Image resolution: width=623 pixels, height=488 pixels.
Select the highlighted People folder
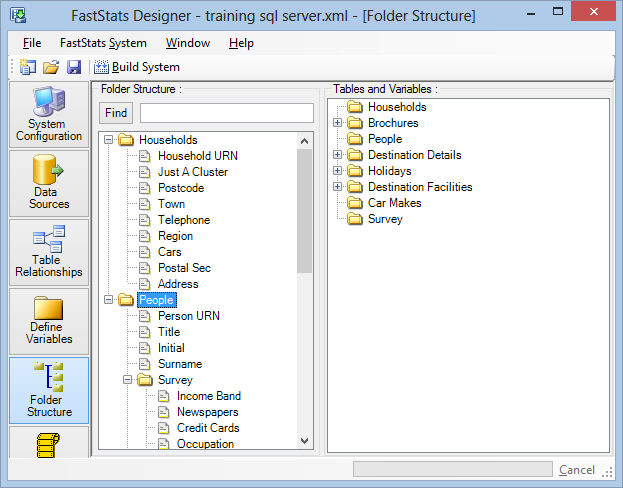[x=157, y=300]
